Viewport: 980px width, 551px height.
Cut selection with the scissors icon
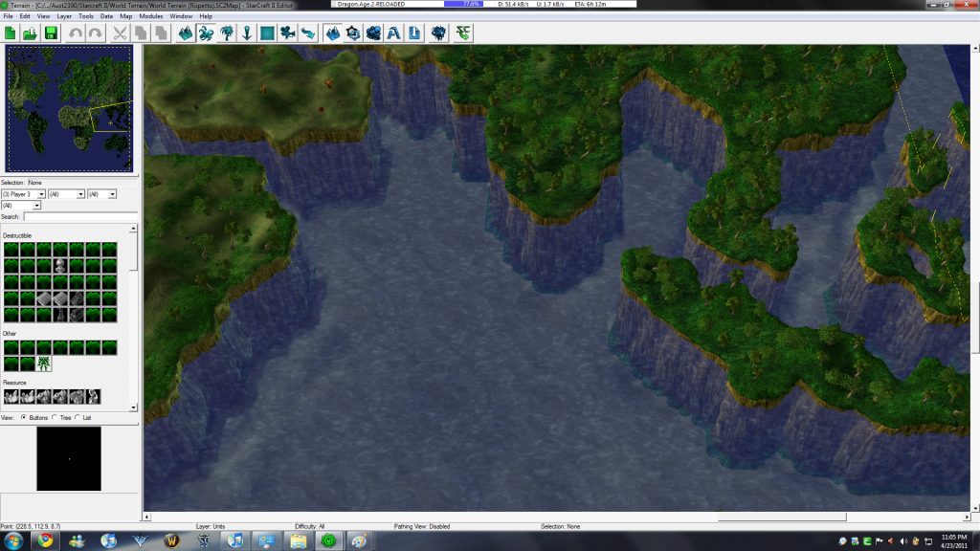120,33
